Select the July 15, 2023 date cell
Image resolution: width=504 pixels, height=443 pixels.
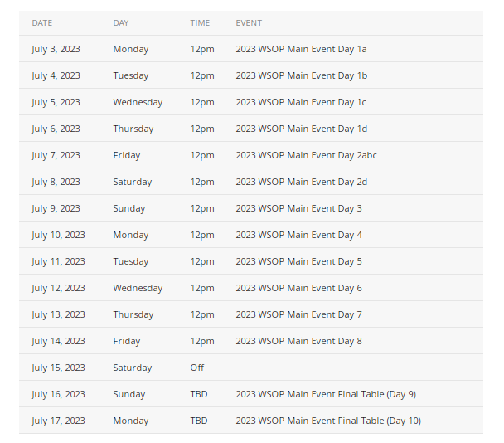pyautogui.click(x=58, y=368)
